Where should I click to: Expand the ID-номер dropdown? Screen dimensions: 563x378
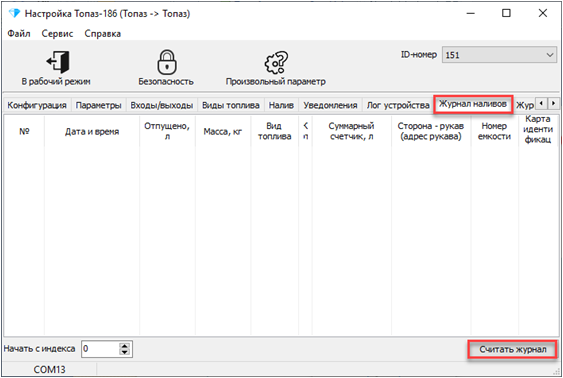(x=549, y=55)
